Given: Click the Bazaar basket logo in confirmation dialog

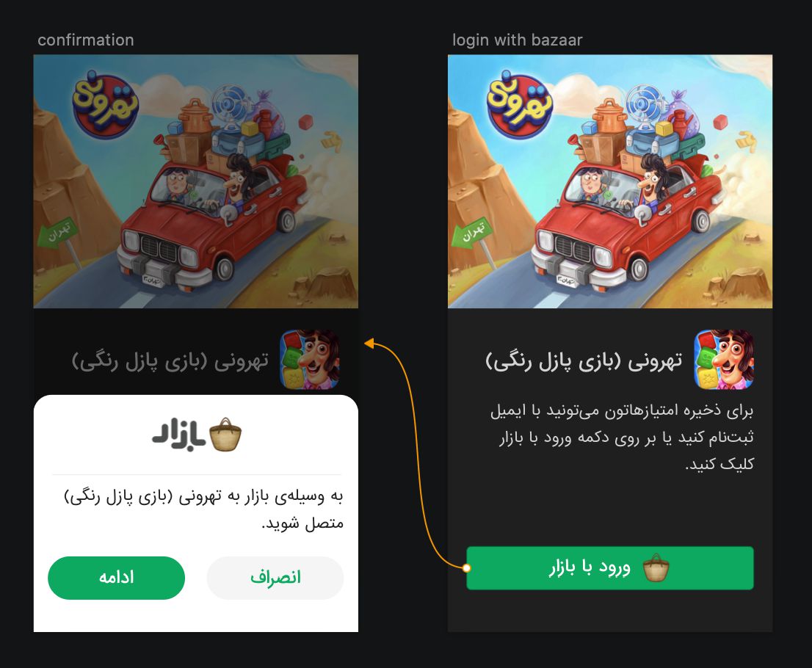Looking at the screenshot, I should pos(225,435).
